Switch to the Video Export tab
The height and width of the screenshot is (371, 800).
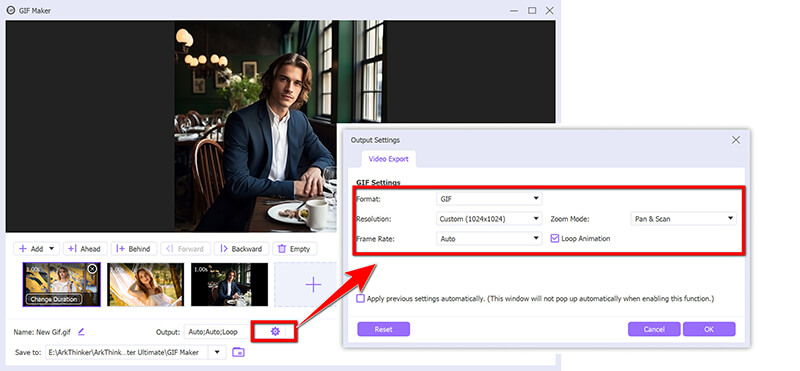[389, 159]
